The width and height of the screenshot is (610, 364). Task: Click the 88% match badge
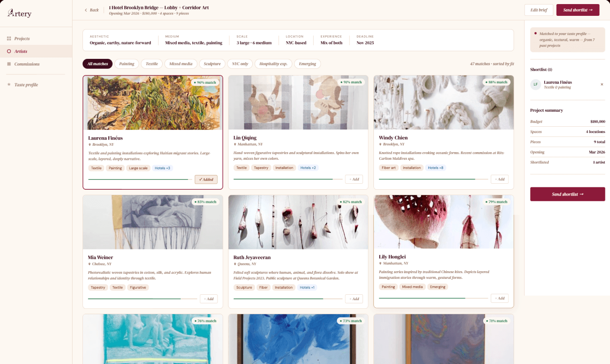point(496,82)
